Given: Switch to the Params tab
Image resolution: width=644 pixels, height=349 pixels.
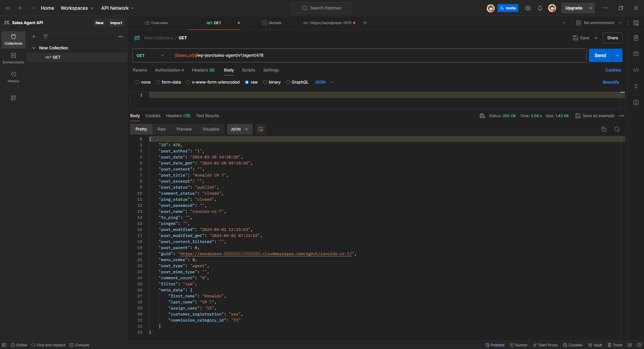Looking at the screenshot, I should tap(140, 70).
